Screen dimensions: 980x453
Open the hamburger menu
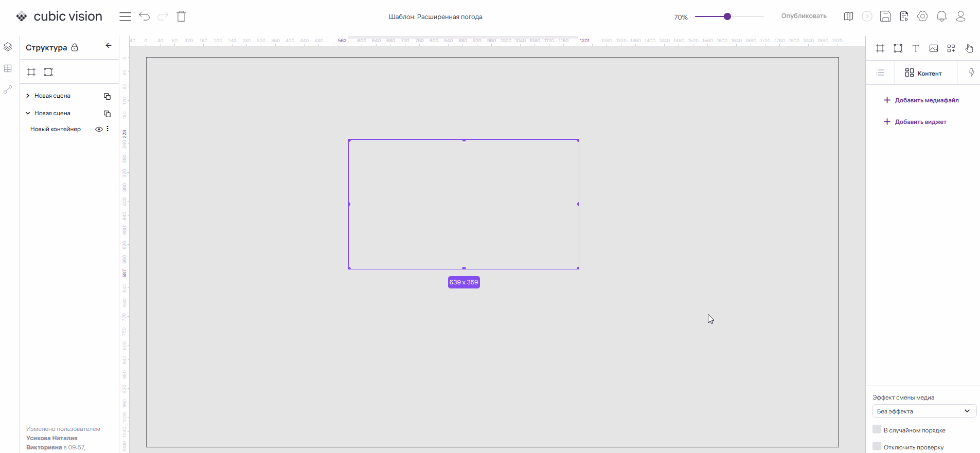[x=125, y=16]
